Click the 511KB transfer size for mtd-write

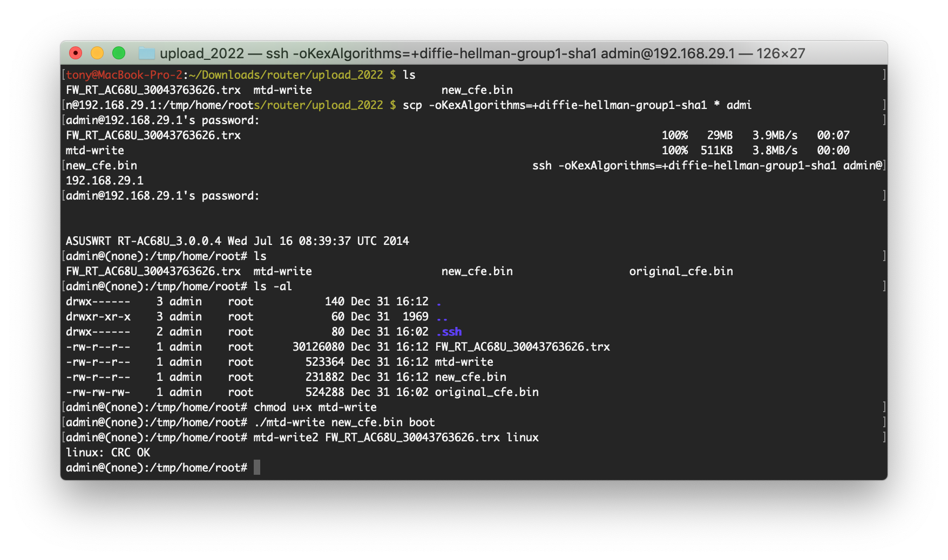click(716, 151)
